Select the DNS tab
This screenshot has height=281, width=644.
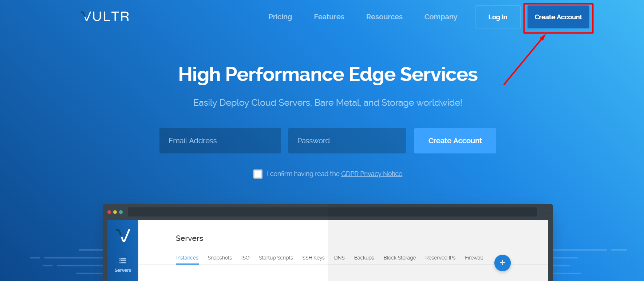(339, 258)
